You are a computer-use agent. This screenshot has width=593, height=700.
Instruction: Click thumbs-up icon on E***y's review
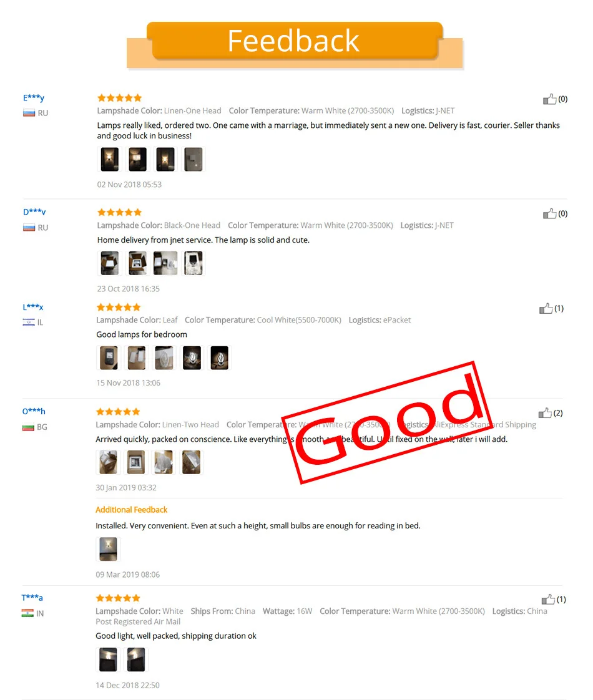coord(549,99)
